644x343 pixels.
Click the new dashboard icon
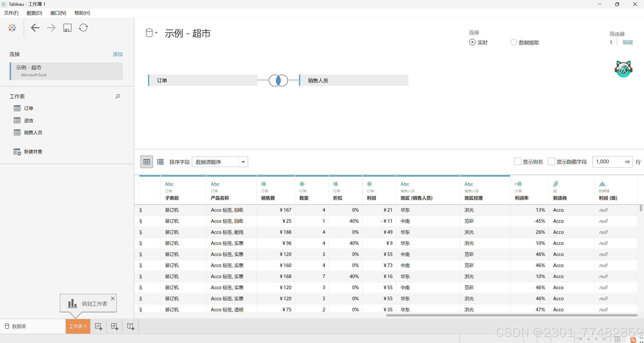tap(115, 326)
